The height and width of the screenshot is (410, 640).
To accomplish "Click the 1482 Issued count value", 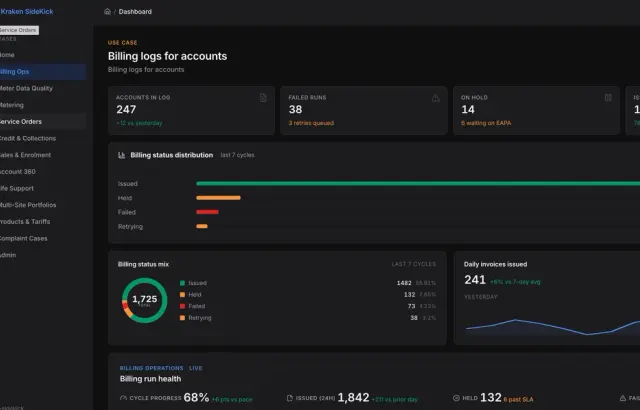I will tap(404, 283).
